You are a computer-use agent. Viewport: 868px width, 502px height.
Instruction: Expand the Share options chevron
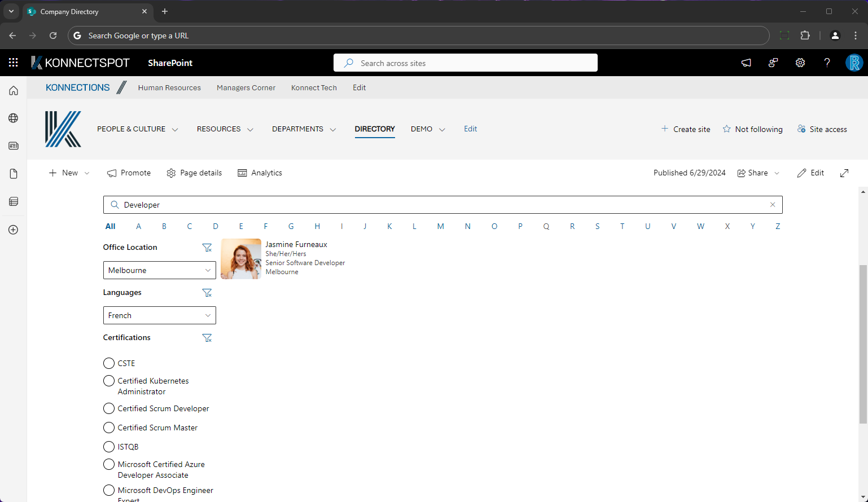pos(777,173)
